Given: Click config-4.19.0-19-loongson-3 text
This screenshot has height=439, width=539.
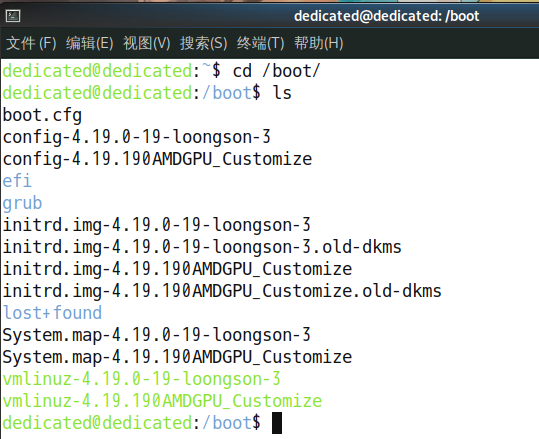Looking at the screenshot, I should (x=137, y=138).
